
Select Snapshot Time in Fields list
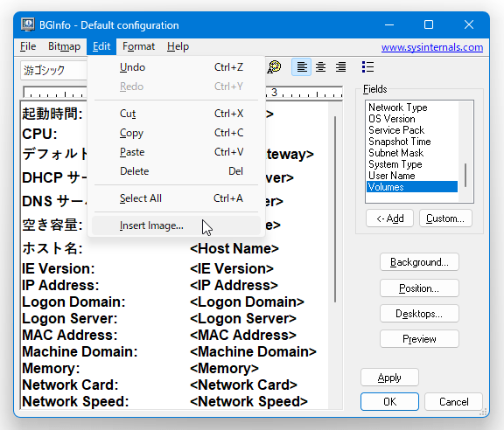point(412,142)
